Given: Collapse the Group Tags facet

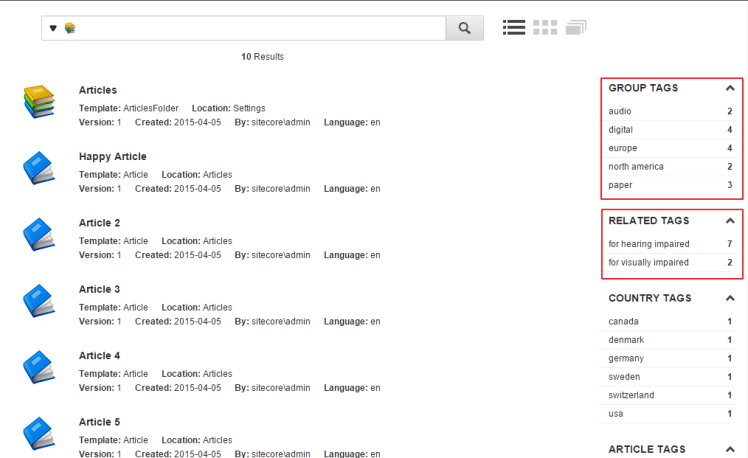Looking at the screenshot, I should (x=730, y=88).
